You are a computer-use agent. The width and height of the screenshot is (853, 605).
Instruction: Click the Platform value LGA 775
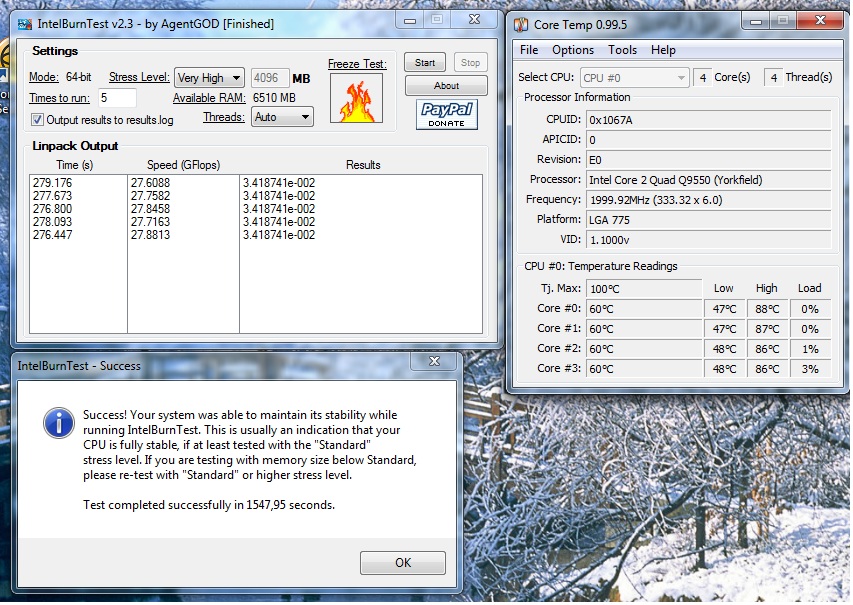708,220
